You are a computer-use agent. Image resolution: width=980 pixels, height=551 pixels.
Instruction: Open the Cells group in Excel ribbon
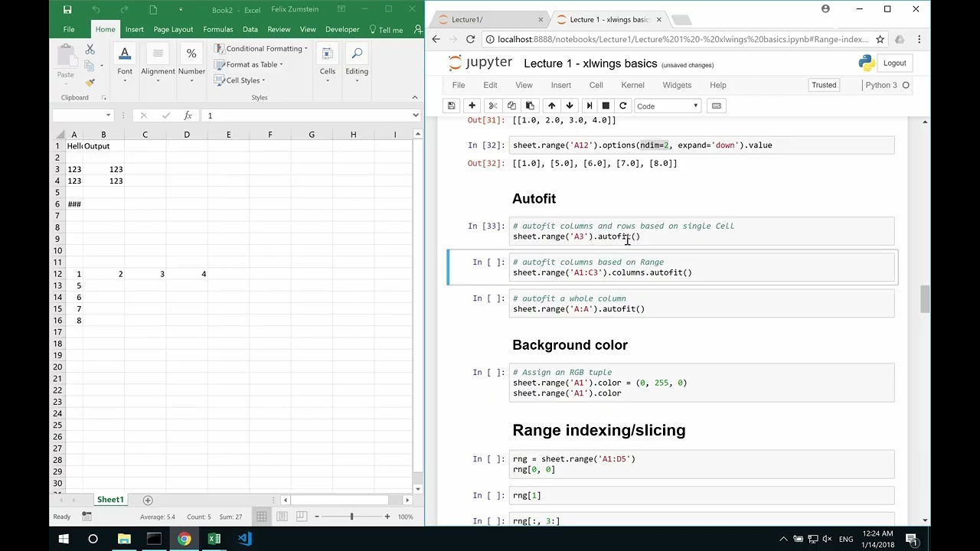(328, 64)
